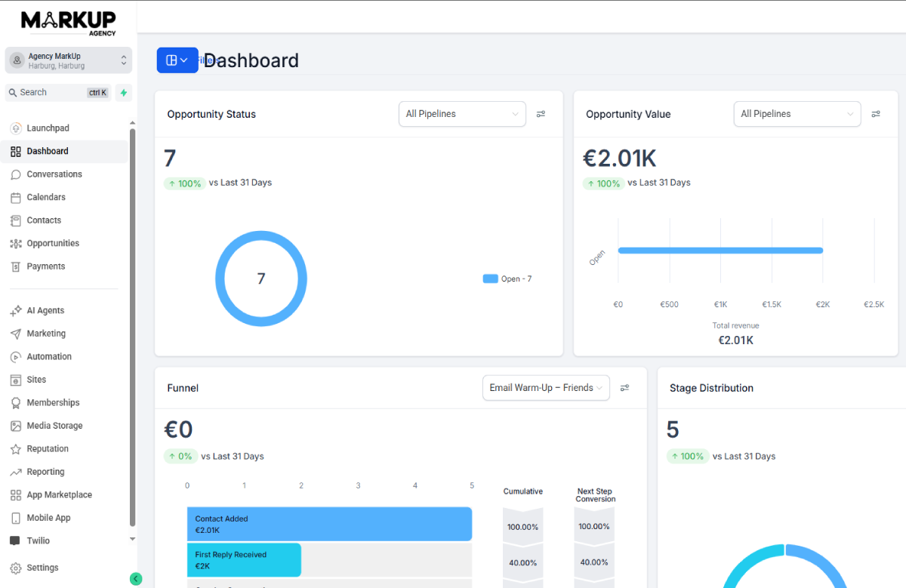Open filter settings for Opportunity Status widget

pos(541,114)
